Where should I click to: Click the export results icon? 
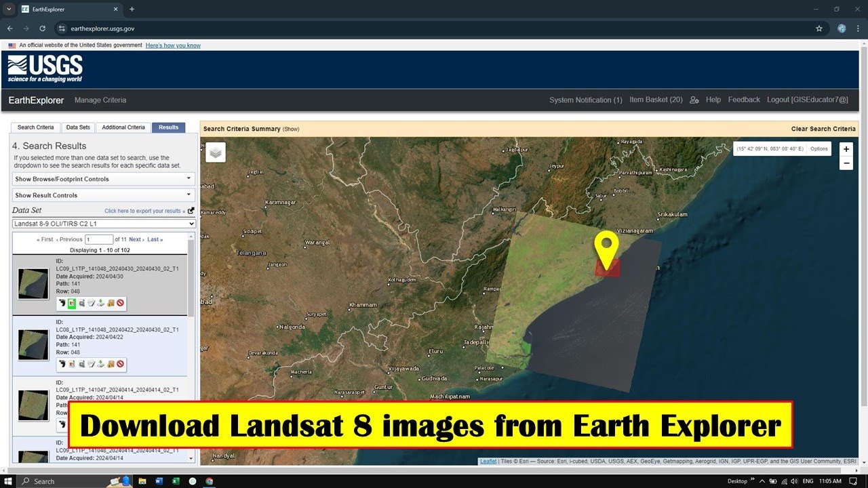191,211
